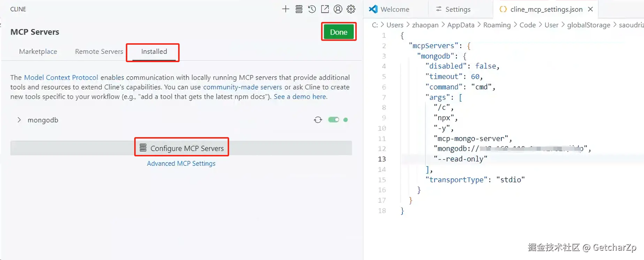Click the timeout value 60
The image size is (644, 260).
[x=475, y=77]
